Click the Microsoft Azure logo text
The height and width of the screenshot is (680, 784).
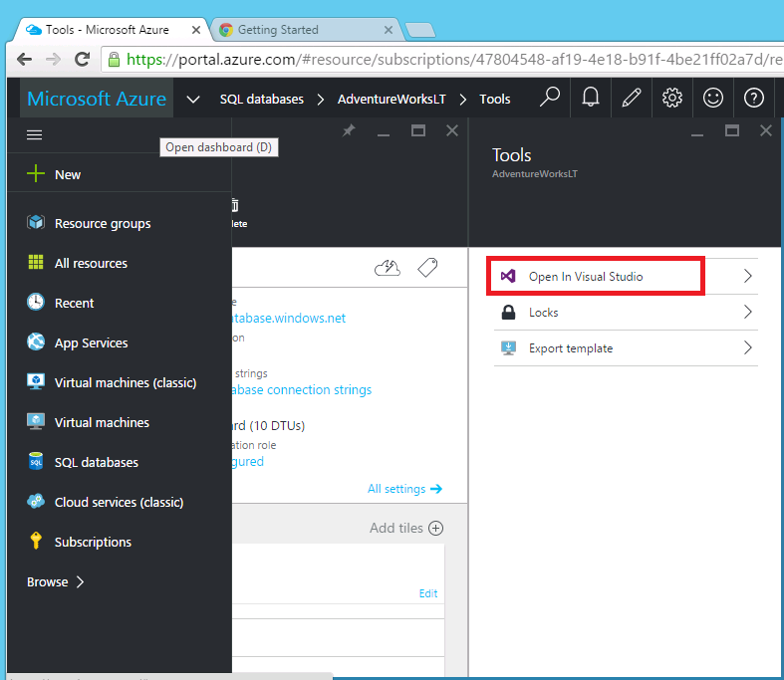pyautogui.click(x=97, y=99)
